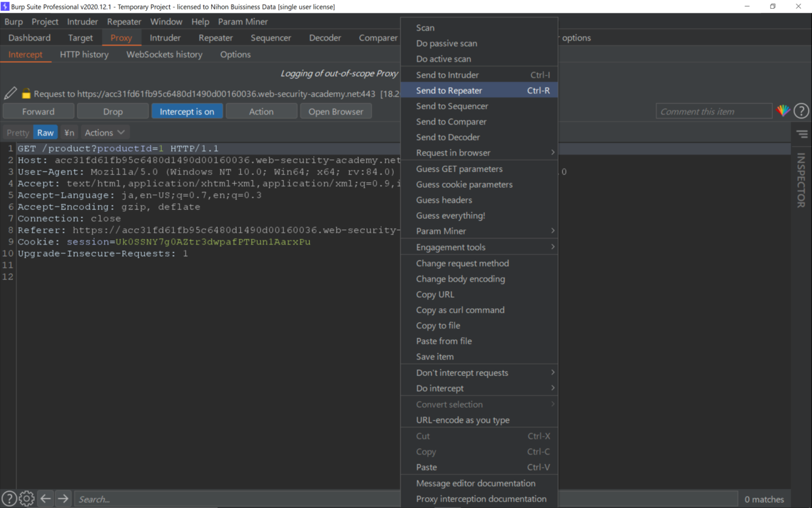Expand the INSPECTOR side panel

(801, 180)
